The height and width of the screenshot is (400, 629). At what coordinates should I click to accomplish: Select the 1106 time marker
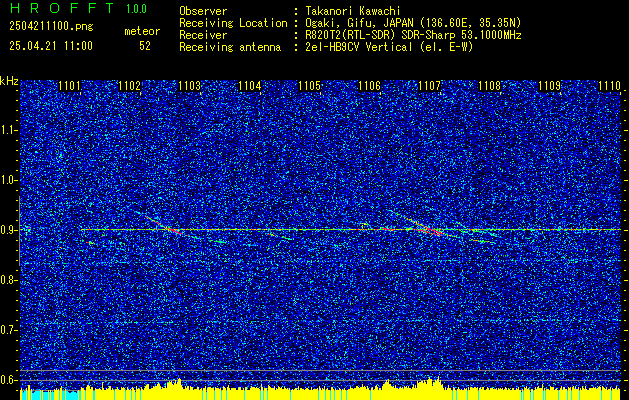pyautogui.click(x=369, y=86)
